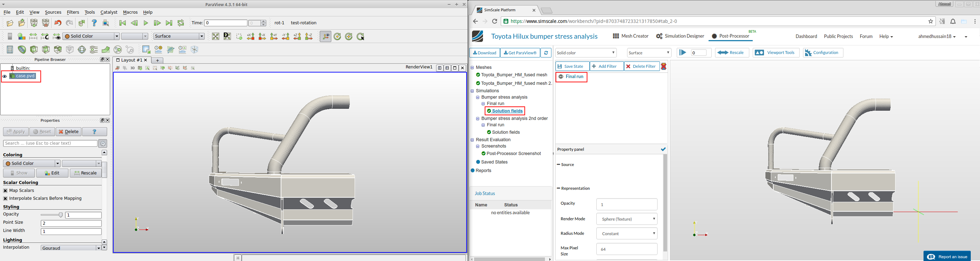This screenshot has width=980, height=261.
Task: Bookmark the SimScale page with star icon
Action: (931, 22)
